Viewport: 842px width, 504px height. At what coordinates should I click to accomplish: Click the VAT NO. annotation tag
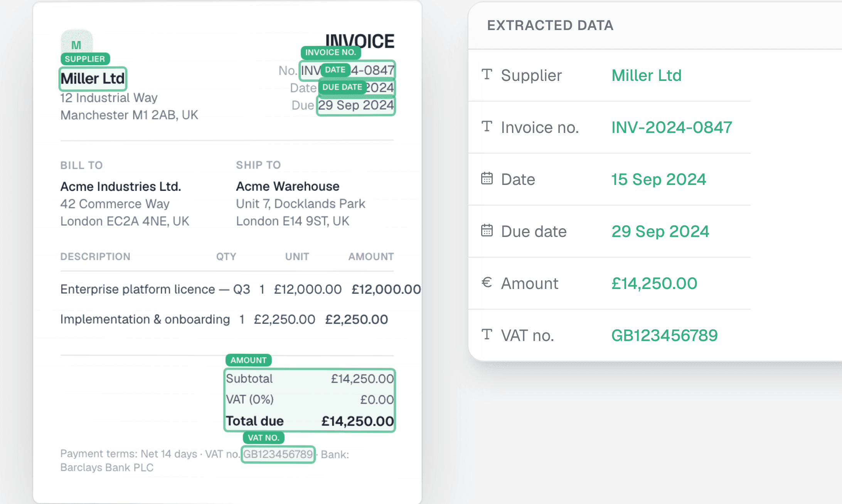click(264, 438)
